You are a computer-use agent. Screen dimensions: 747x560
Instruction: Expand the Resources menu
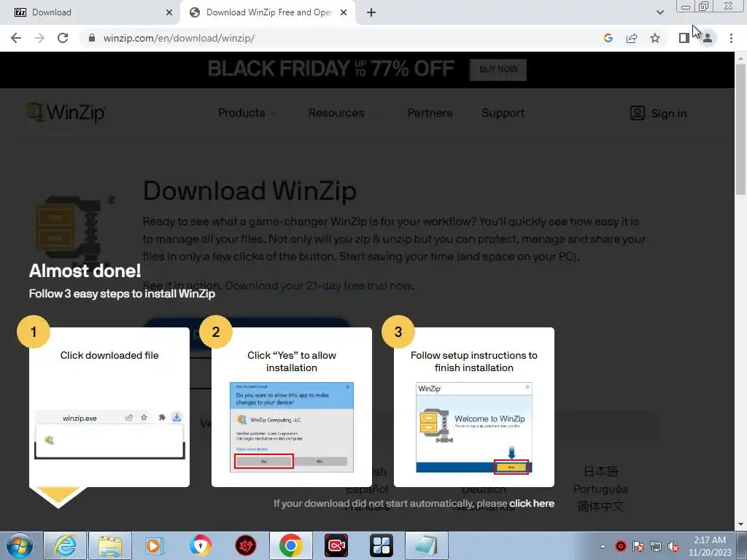click(341, 113)
